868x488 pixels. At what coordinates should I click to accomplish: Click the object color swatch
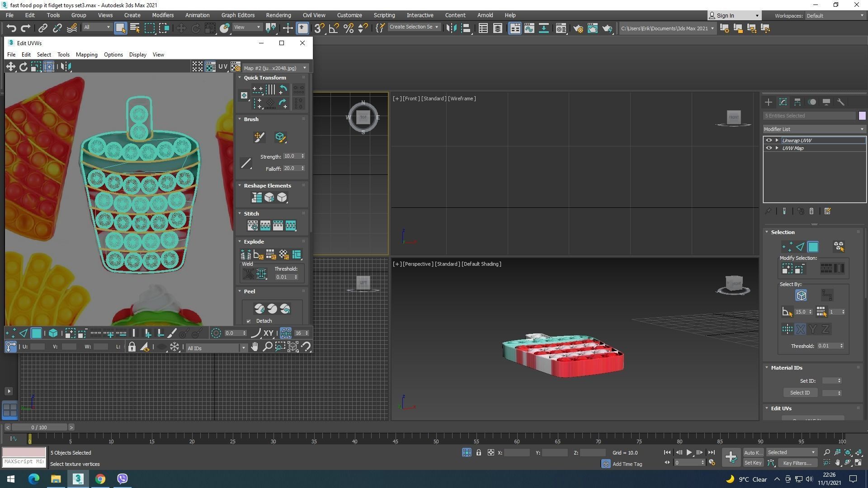point(862,116)
